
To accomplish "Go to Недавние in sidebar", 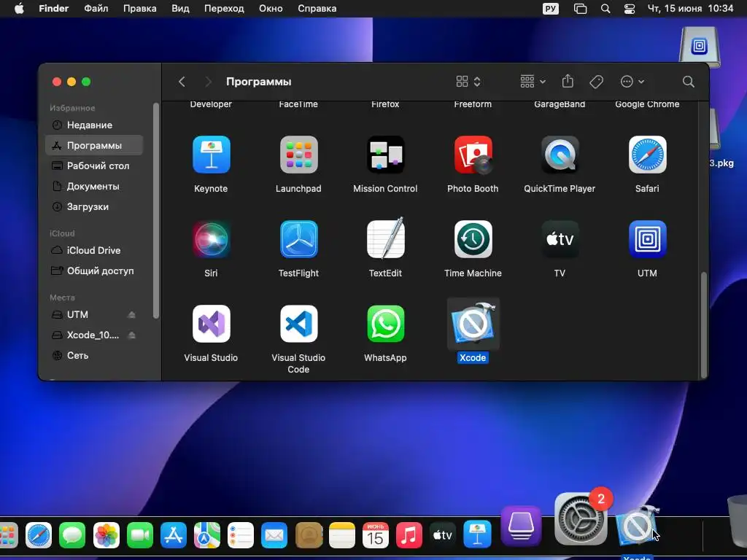I will click(x=94, y=125).
